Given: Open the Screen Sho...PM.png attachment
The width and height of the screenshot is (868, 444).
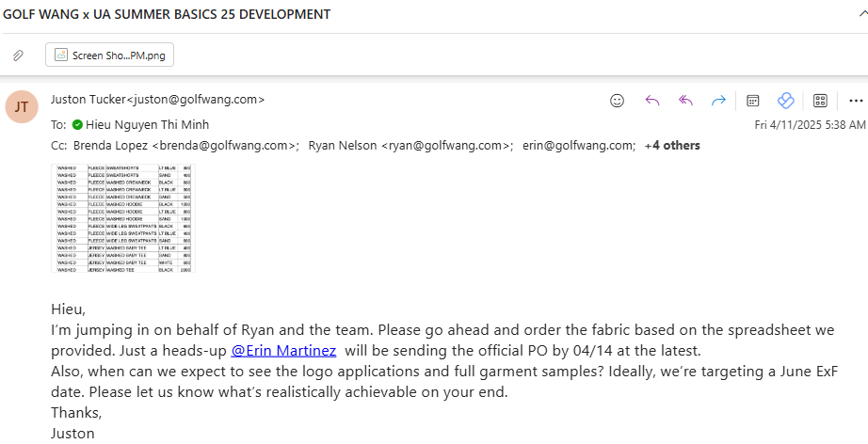Looking at the screenshot, I should (x=109, y=55).
